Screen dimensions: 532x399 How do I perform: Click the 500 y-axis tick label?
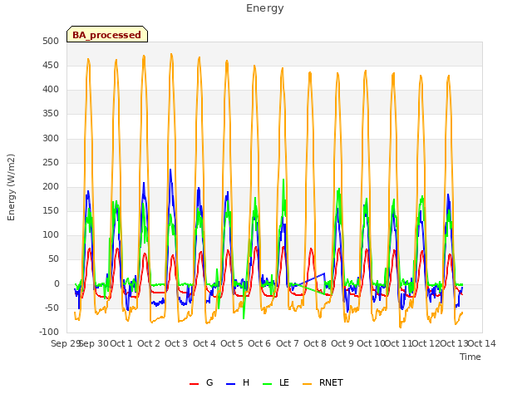[51, 41]
